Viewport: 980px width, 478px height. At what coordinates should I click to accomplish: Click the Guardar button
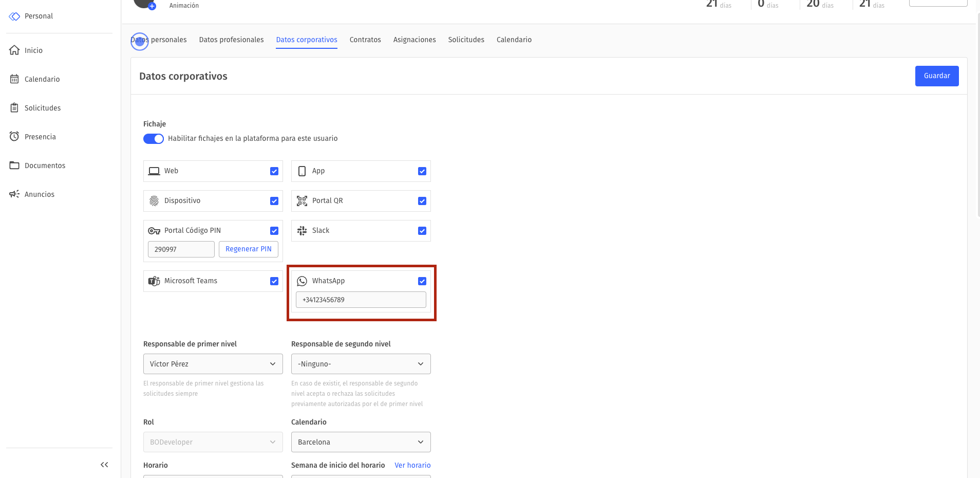click(937, 76)
